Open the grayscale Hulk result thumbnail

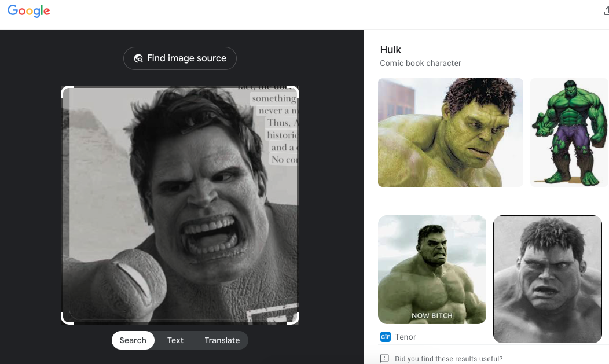[547, 279]
